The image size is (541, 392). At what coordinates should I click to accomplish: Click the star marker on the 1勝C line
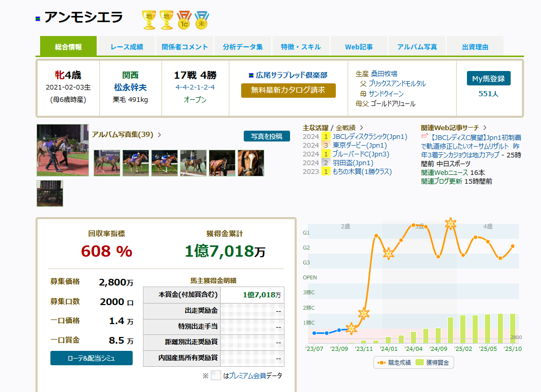click(351, 329)
